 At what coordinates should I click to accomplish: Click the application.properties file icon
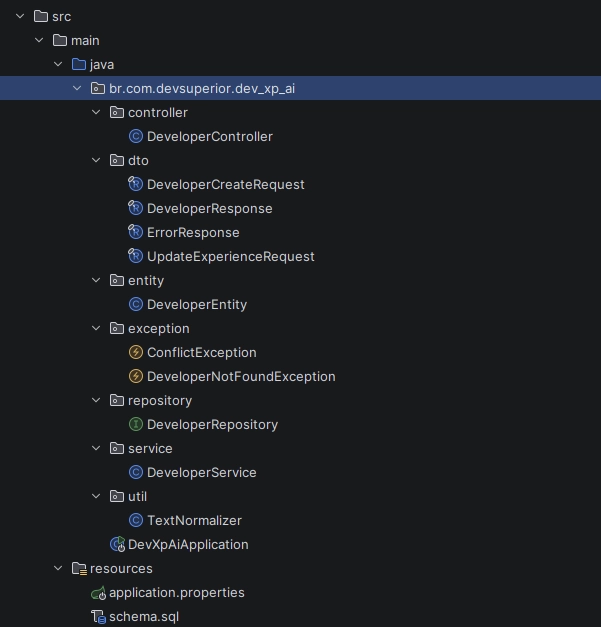(x=98, y=592)
